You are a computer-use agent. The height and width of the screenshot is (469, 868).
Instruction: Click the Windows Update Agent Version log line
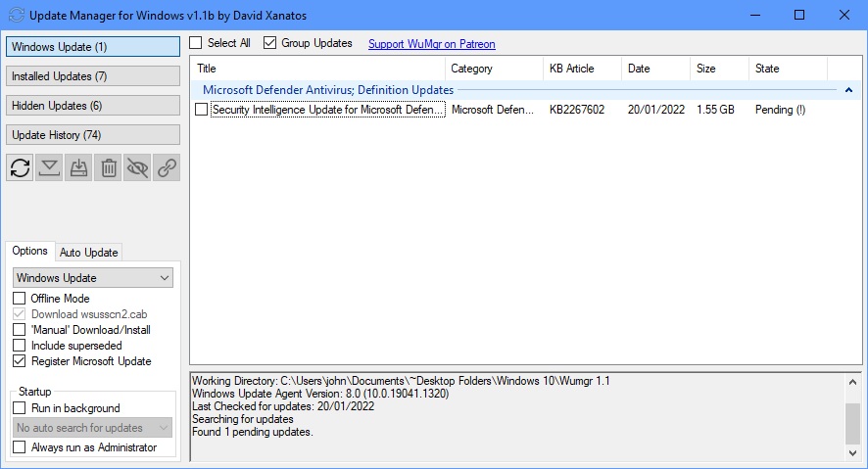coord(320,394)
